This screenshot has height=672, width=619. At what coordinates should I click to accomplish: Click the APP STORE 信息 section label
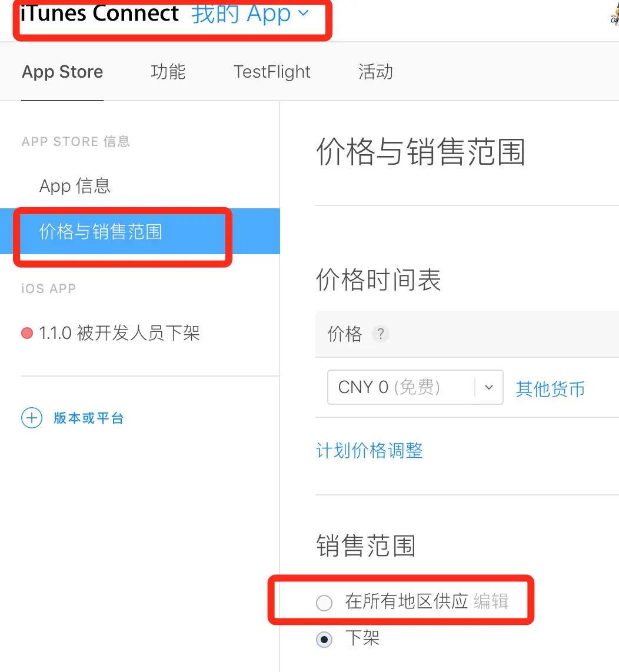(76, 141)
